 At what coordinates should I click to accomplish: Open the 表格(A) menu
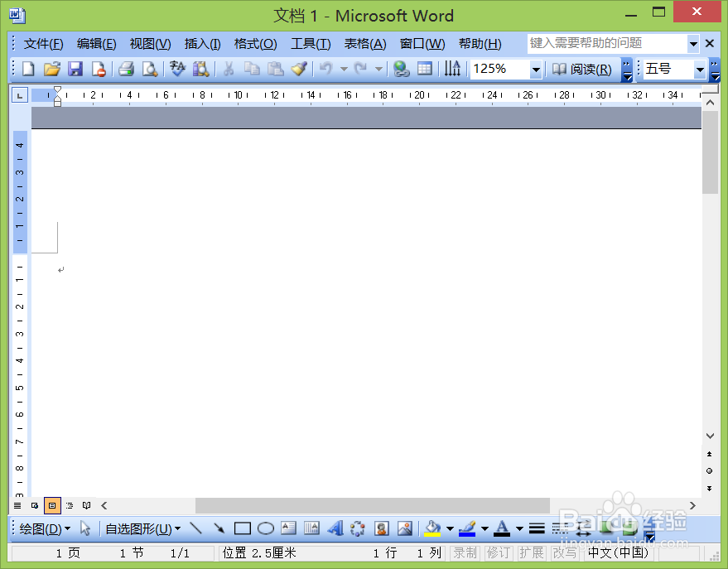click(365, 44)
